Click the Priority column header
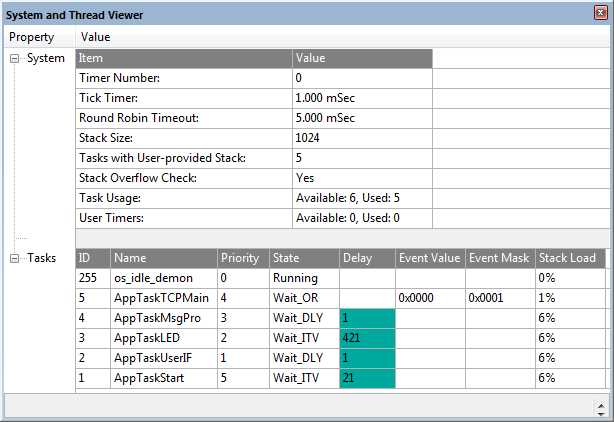The width and height of the screenshot is (614, 422). click(x=243, y=258)
